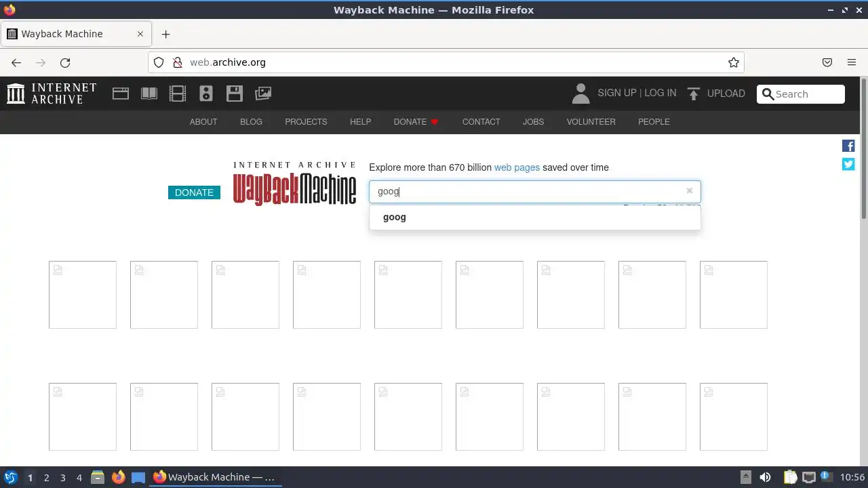Open the Texts book icon
Image resolution: width=868 pixels, height=488 pixels.
coord(149,94)
